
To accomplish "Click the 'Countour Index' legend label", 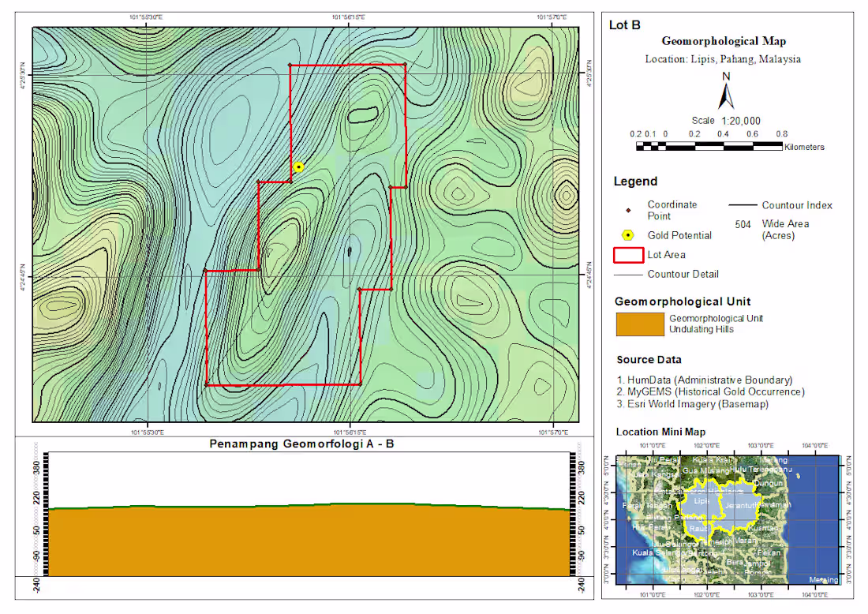I will coord(797,205).
